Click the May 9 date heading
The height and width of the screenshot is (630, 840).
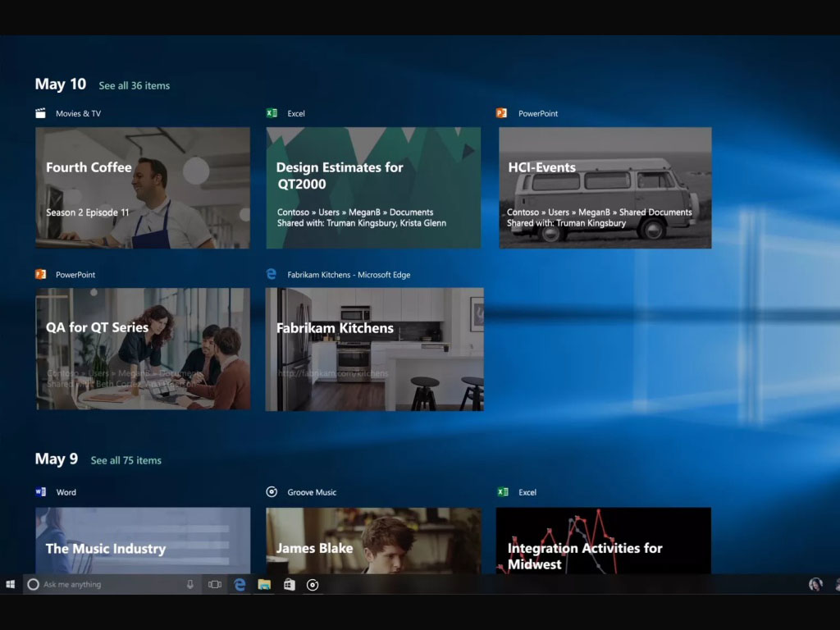coord(57,459)
